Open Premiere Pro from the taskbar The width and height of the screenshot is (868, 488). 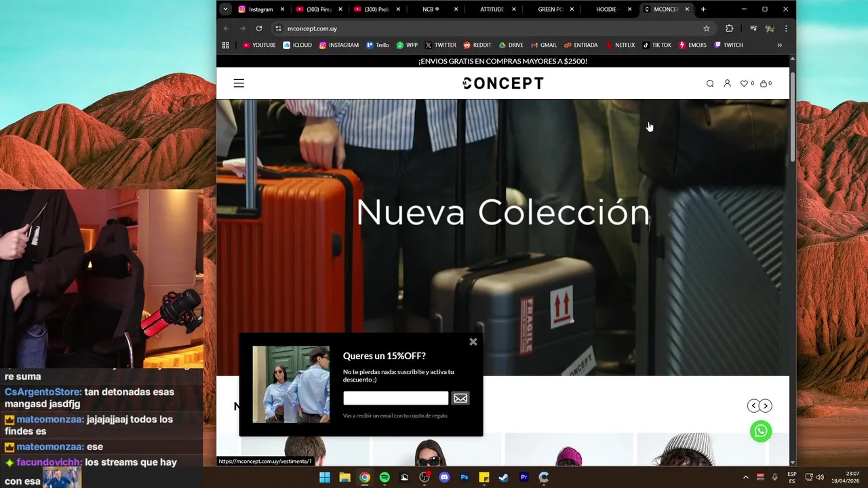[524, 477]
